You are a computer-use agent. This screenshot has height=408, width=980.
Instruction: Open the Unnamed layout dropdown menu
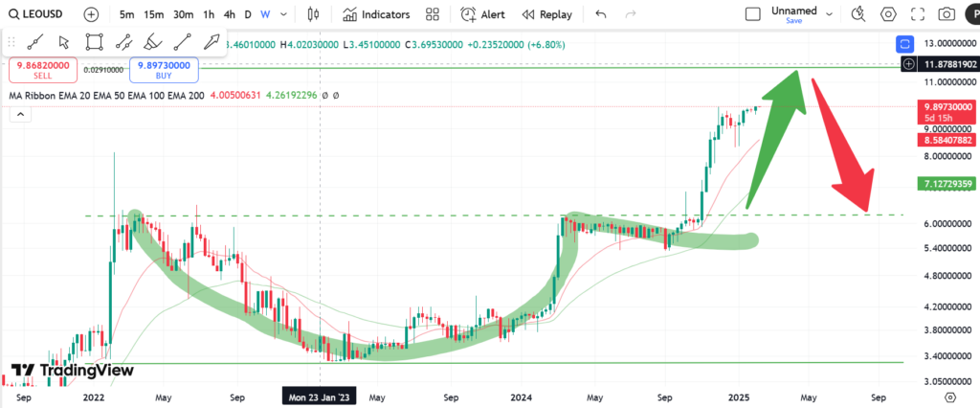click(829, 14)
